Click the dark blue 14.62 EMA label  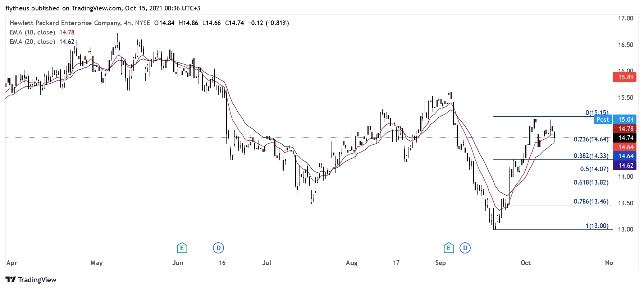pos(625,166)
